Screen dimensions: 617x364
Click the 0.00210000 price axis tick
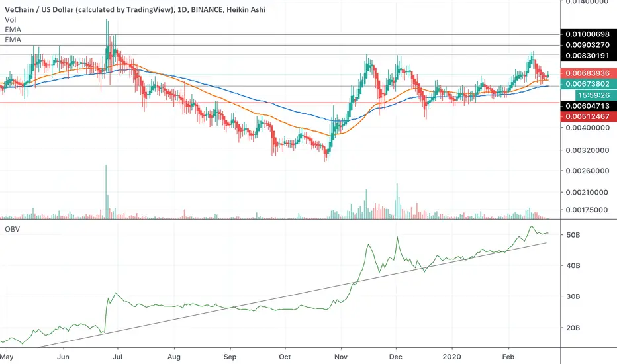[x=587, y=193]
